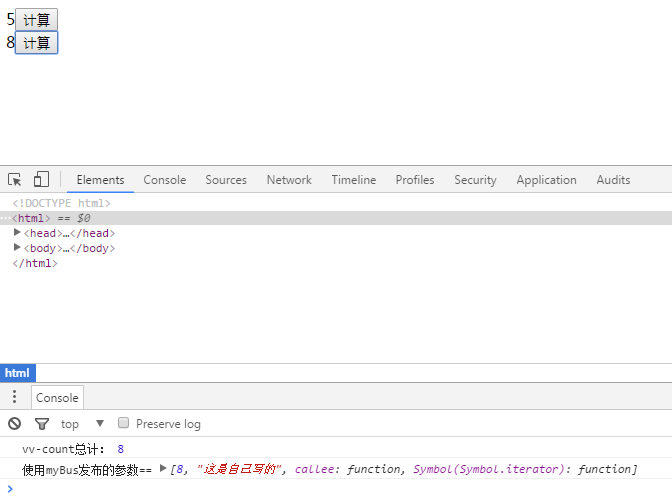Open the Timeline tab
This screenshot has width=672, height=496.
(x=354, y=180)
